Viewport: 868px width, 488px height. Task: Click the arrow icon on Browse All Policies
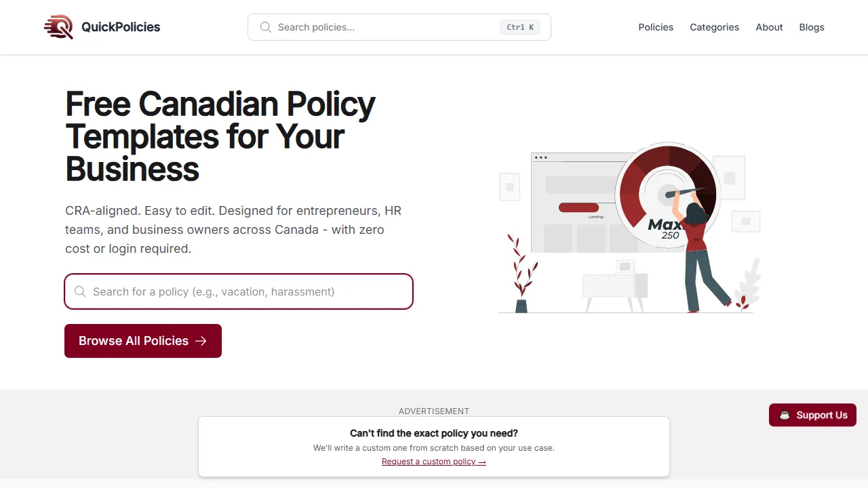(201, 341)
